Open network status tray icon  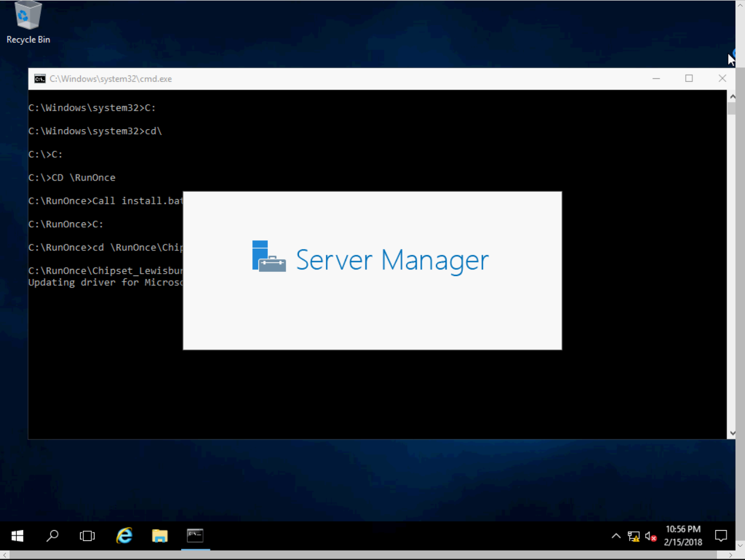pyautogui.click(x=634, y=536)
